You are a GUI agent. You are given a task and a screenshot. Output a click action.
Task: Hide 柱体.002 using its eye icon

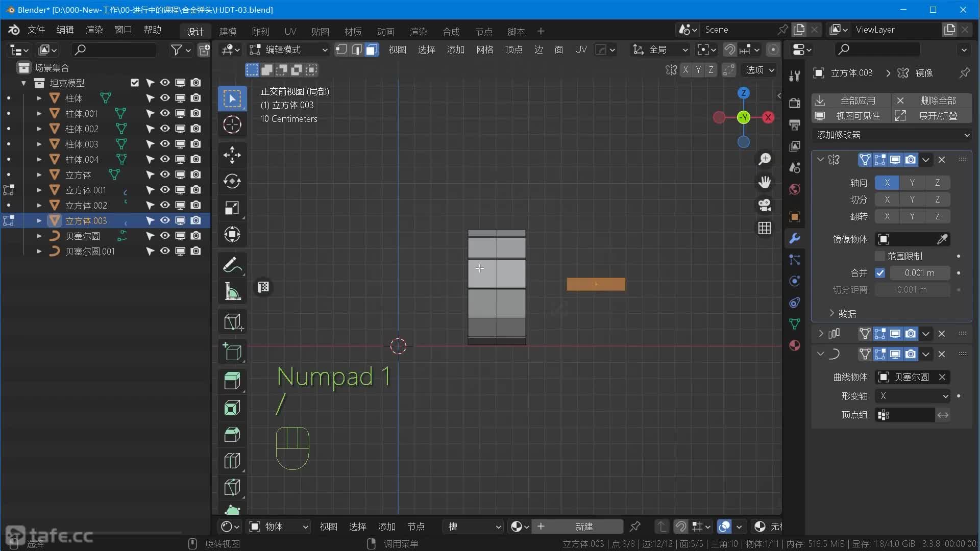[x=165, y=129]
